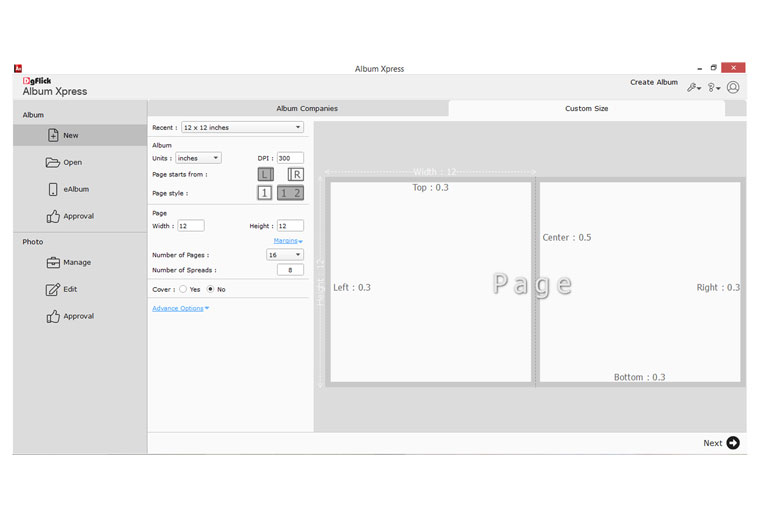Click the DgFlick Album Xpress logo
Image resolution: width=760 pixels, height=520 pixels.
(55, 87)
